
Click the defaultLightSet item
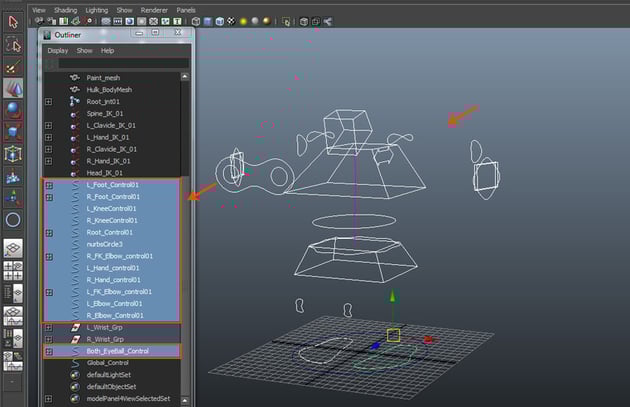coord(111,374)
